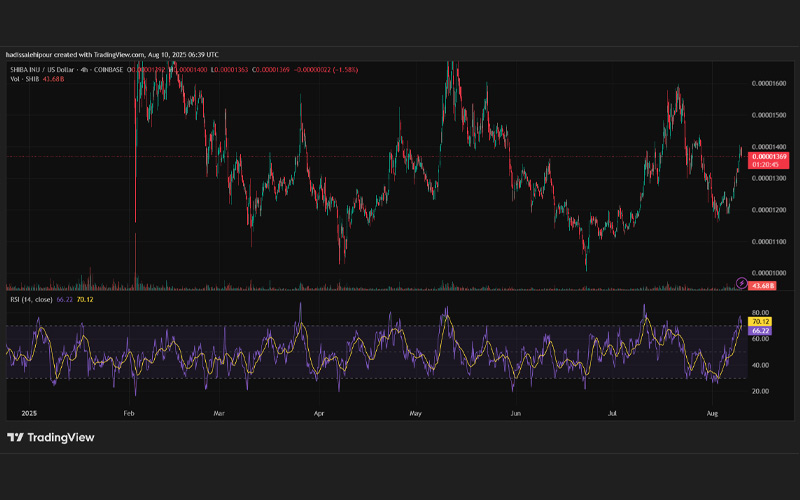The height and width of the screenshot is (500, 800).
Task: Click the RSI legend value 70.12
Action: (85, 299)
